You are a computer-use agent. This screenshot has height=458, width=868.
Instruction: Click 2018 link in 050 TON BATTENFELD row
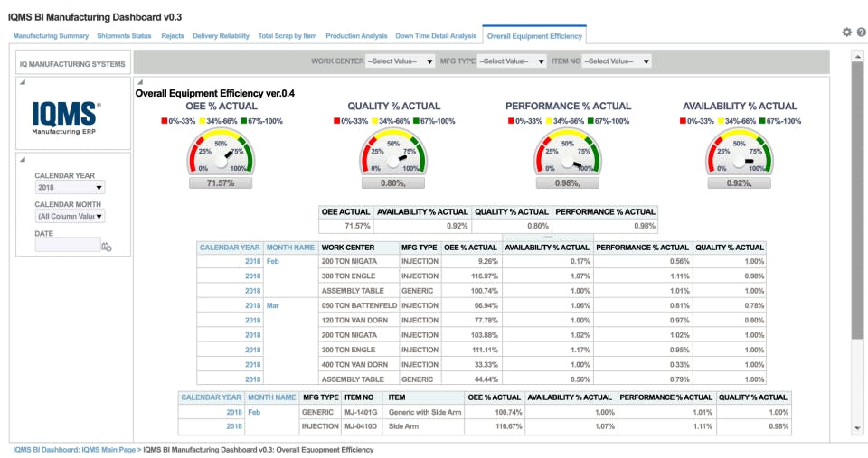pyautogui.click(x=253, y=306)
